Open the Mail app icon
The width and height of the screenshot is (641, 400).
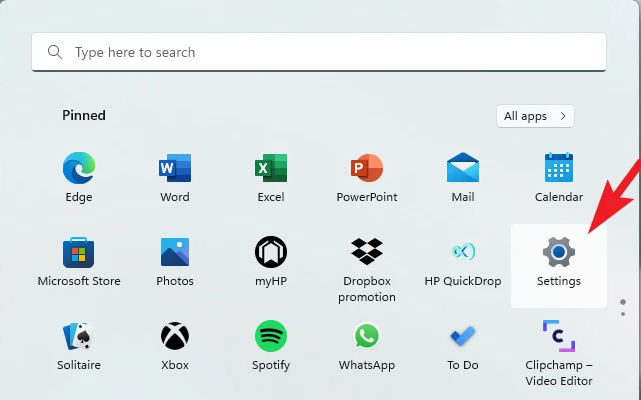463,167
